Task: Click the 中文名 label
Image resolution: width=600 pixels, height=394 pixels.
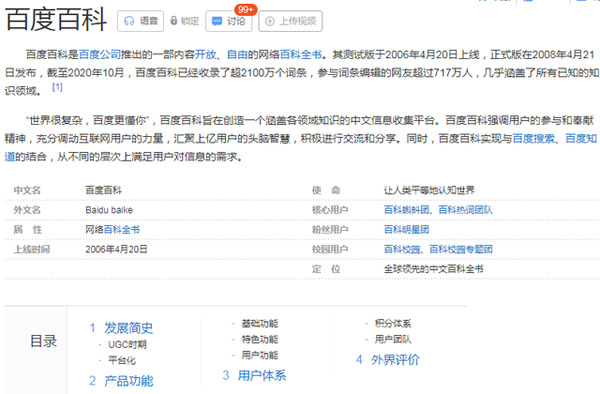Action: point(27,190)
